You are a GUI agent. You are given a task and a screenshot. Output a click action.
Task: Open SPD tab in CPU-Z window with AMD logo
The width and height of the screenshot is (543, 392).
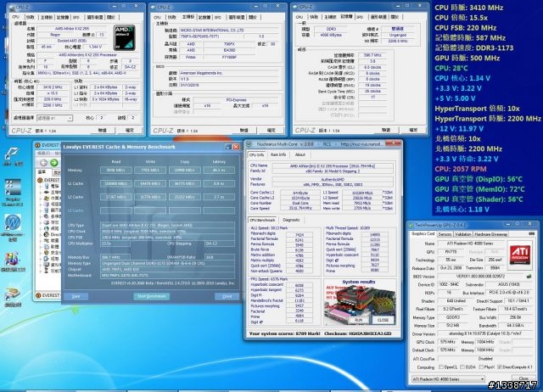click(76, 17)
